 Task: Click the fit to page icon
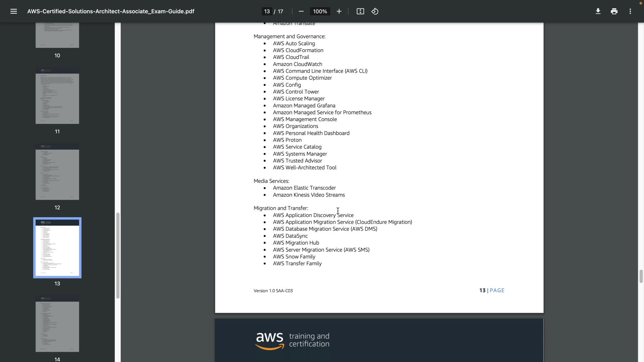360,11
